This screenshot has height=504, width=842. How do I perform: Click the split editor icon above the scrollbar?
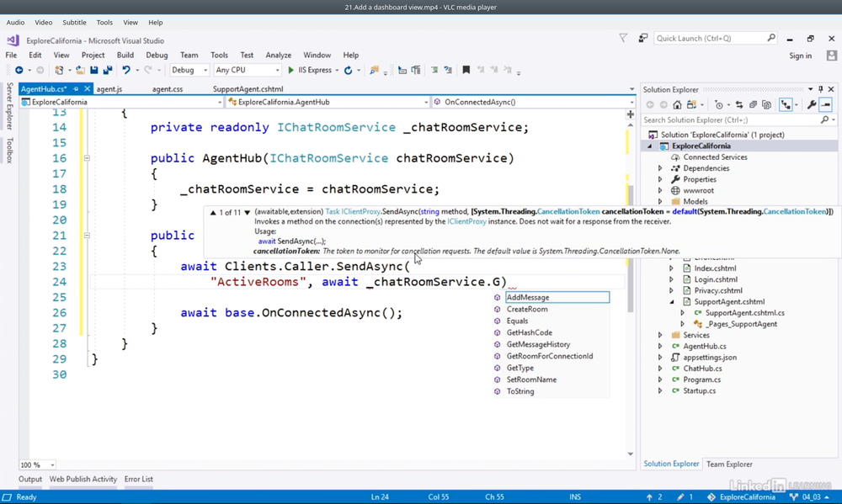pyautogui.click(x=631, y=114)
